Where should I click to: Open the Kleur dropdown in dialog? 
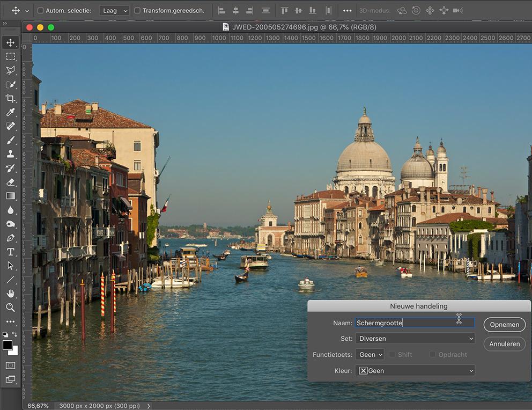pos(415,371)
